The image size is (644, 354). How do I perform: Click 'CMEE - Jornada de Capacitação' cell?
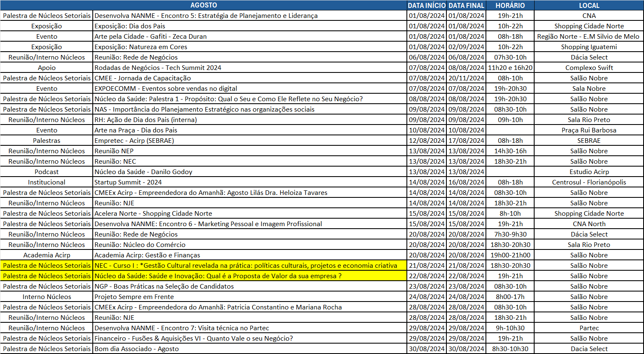click(250, 78)
